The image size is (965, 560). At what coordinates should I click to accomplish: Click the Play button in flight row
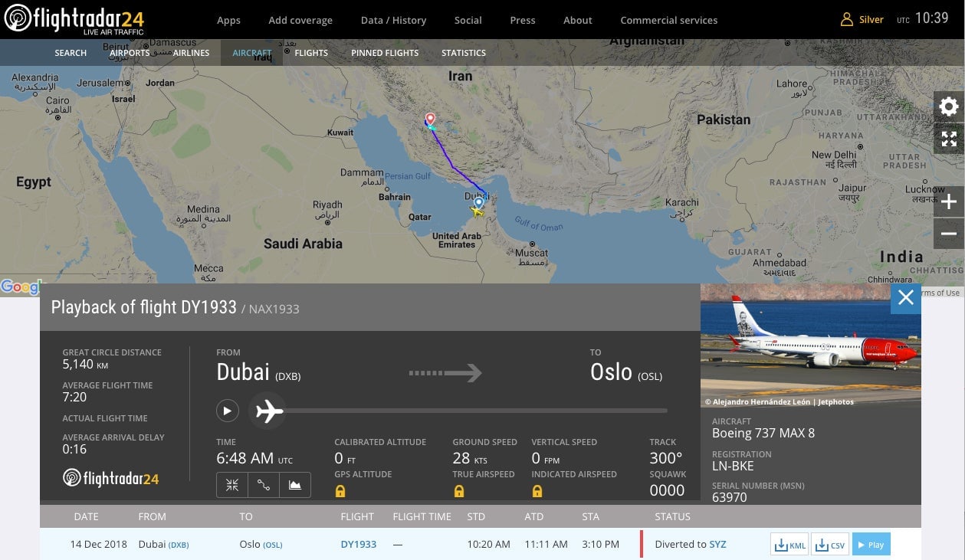point(871,545)
